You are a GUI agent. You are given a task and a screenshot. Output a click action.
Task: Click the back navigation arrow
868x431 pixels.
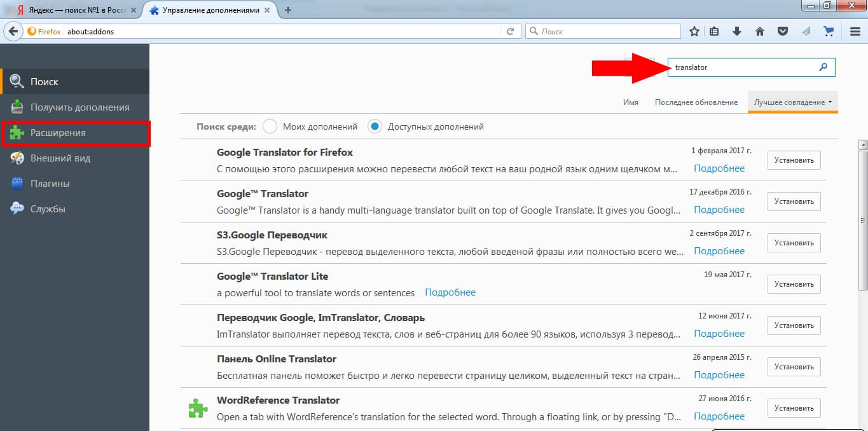click(x=13, y=31)
